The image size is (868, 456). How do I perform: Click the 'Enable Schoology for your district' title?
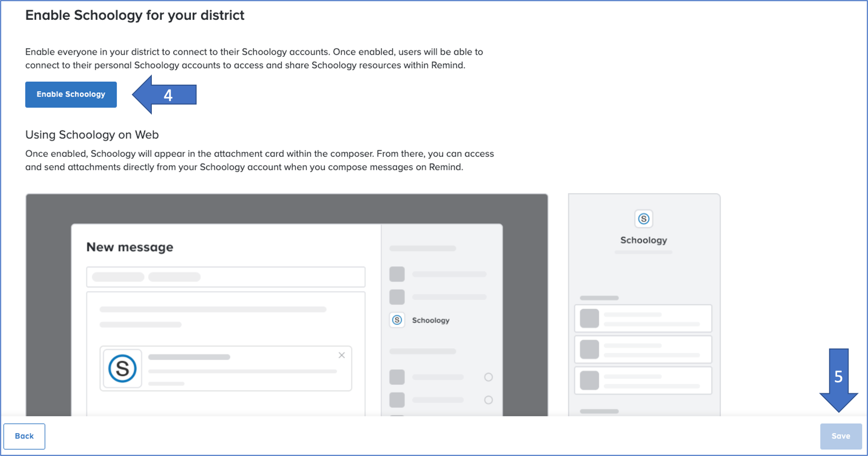point(135,15)
